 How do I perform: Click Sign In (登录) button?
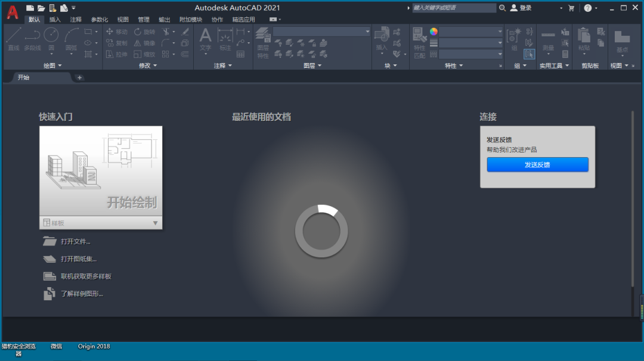tap(521, 8)
